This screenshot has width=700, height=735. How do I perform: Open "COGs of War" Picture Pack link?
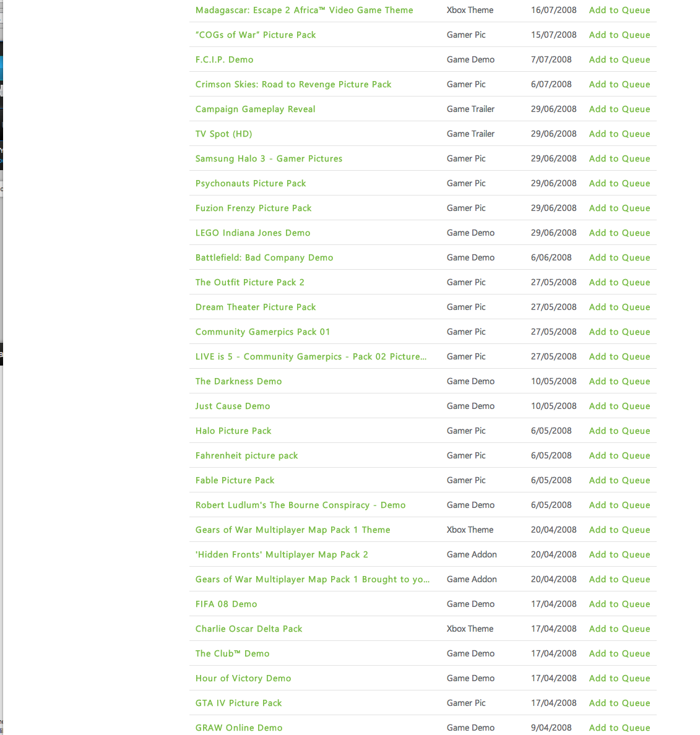[256, 35]
